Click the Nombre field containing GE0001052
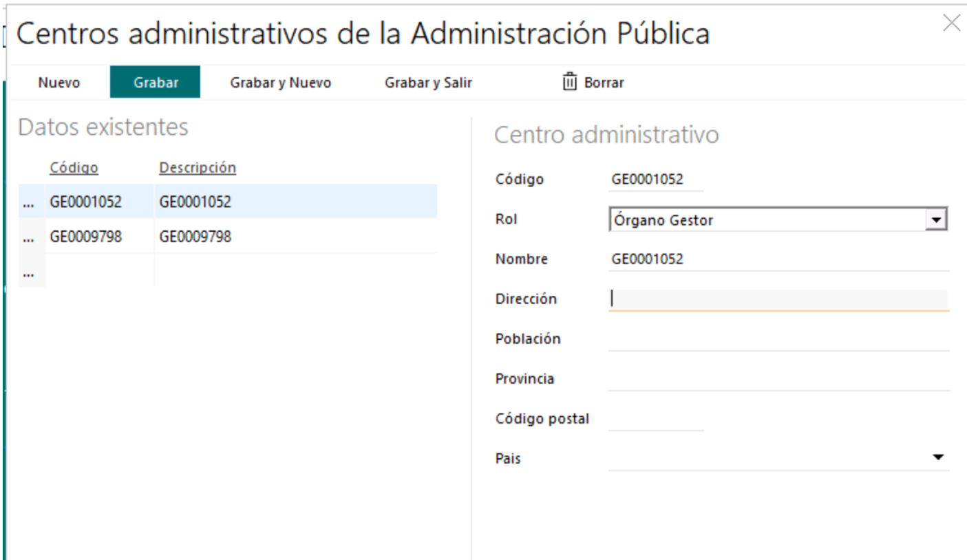Screen dimensions: 967x560 pyautogui.click(x=778, y=259)
